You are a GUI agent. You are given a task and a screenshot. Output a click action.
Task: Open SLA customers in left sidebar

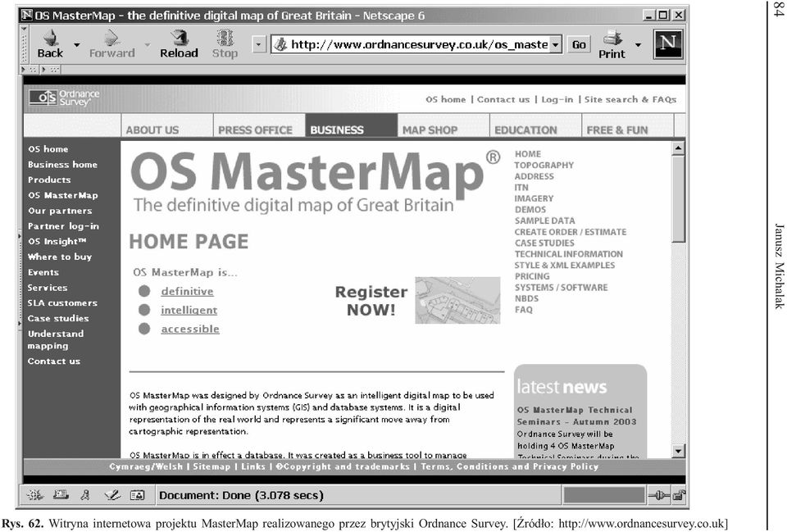click(63, 303)
